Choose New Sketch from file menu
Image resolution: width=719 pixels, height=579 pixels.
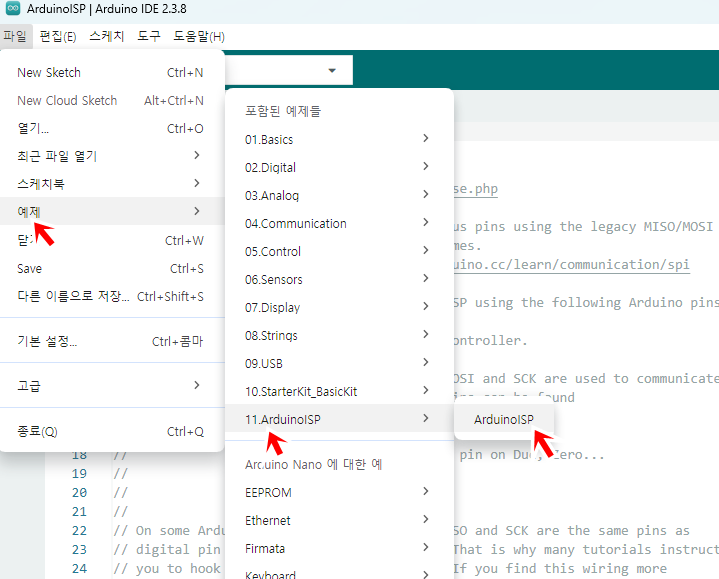(112, 72)
